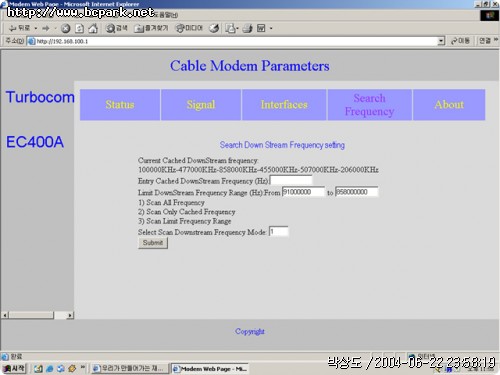Print the page with the printer icon
Image resolution: width=500 pixels, height=375 pixels.
(x=247, y=29)
